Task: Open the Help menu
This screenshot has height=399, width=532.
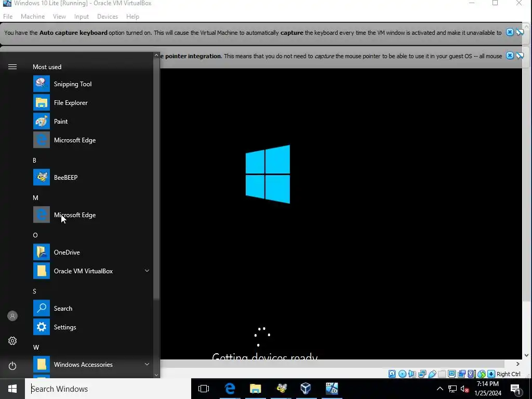Action: [x=132, y=16]
